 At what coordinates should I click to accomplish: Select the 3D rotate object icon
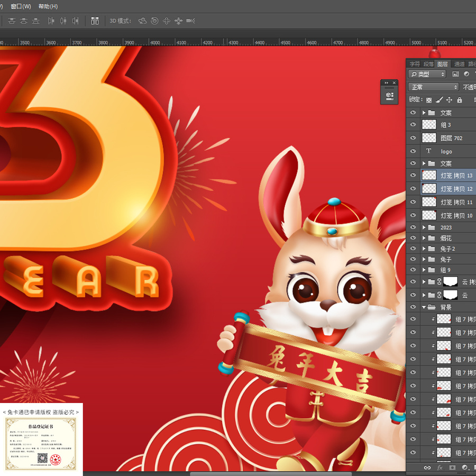coord(142,21)
